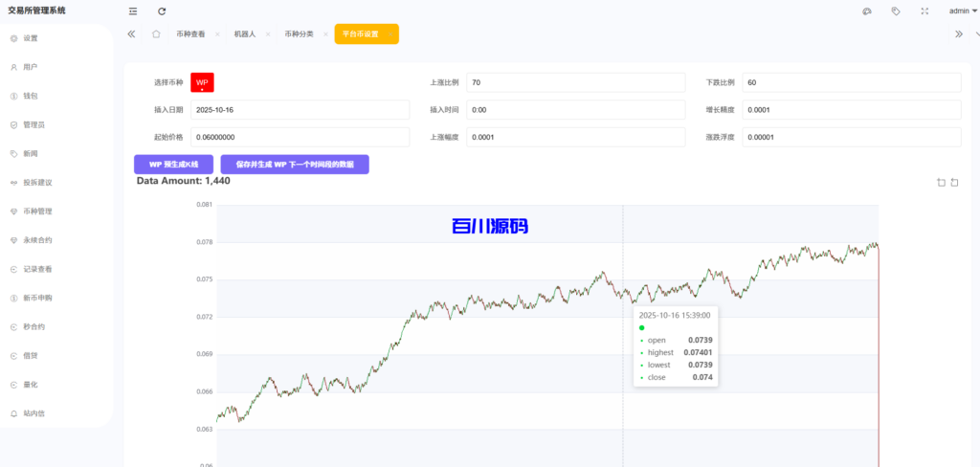
Task: Close the 币种分类 tab
Action: (x=324, y=34)
